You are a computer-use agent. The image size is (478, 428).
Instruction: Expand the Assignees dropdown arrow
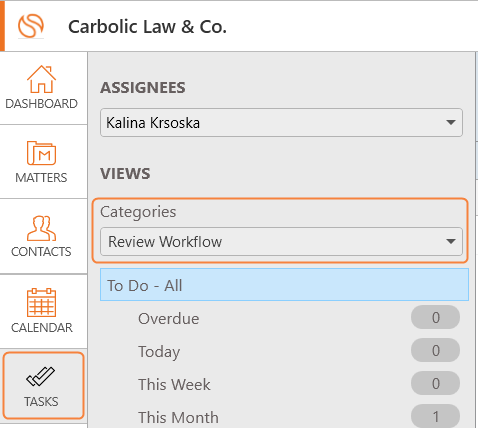tap(451, 122)
